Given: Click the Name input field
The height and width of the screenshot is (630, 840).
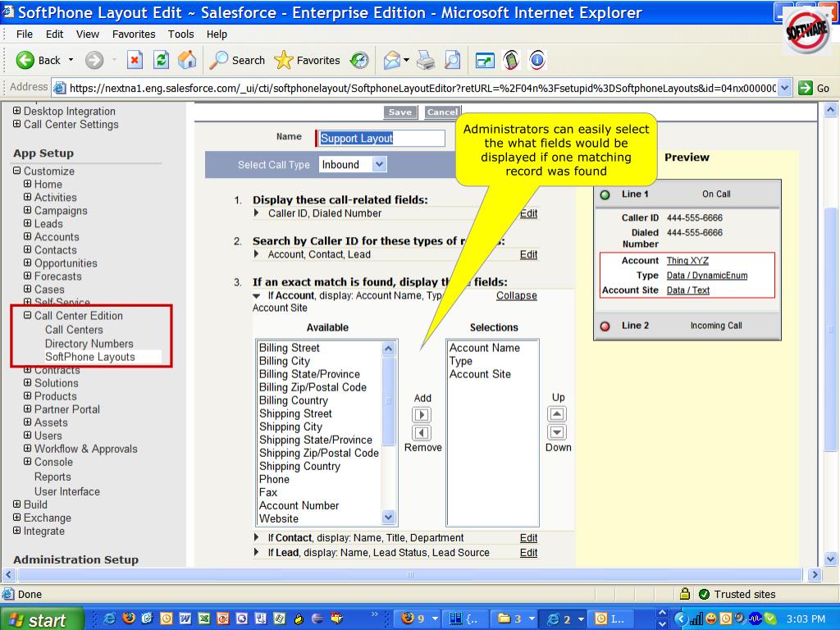Looking at the screenshot, I should click(x=381, y=138).
